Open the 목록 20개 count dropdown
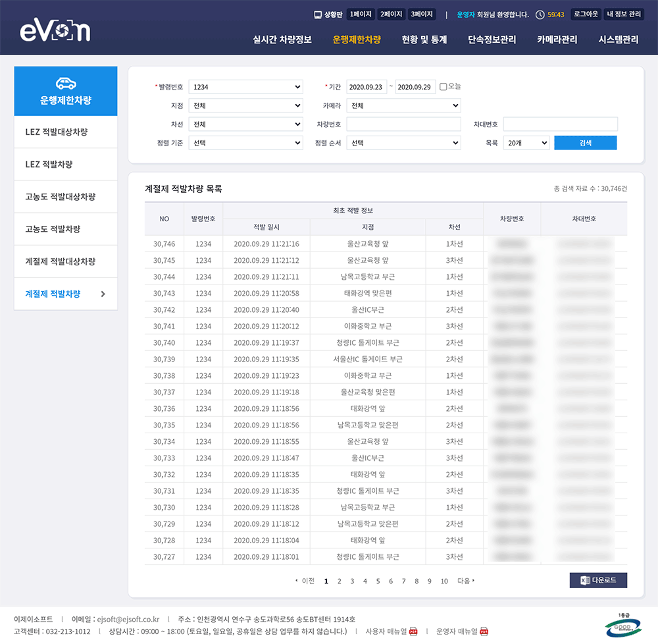Viewport: 658px width, 644px height. click(526, 143)
